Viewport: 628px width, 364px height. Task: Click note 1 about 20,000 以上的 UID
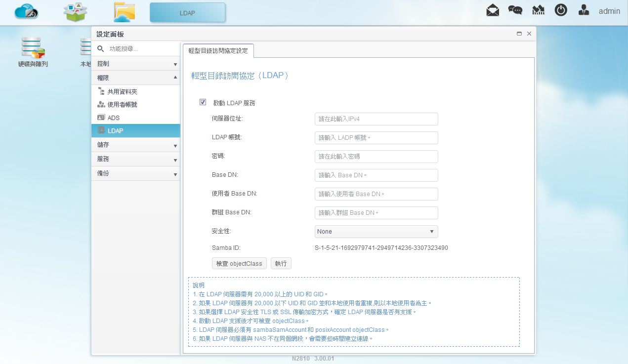pos(260,294)
